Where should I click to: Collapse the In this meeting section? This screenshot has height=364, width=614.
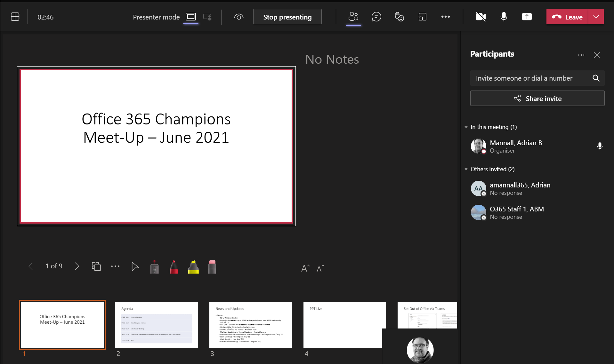click(466, 127)
